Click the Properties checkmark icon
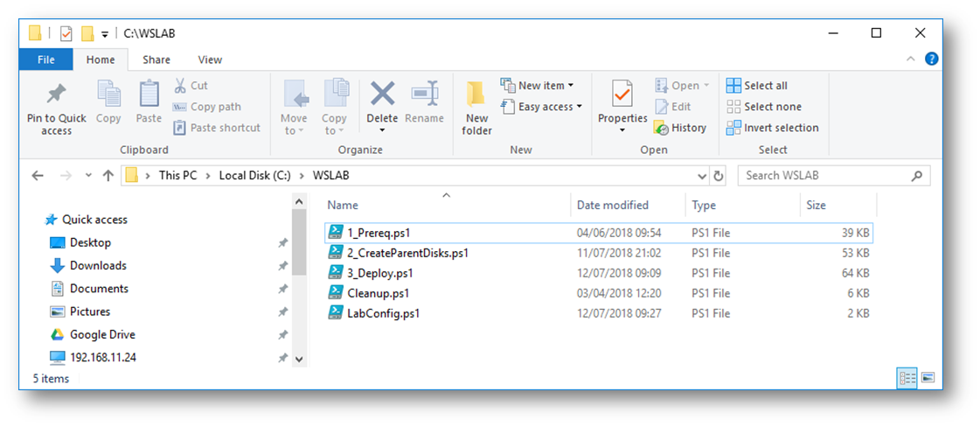 [622, 94]
